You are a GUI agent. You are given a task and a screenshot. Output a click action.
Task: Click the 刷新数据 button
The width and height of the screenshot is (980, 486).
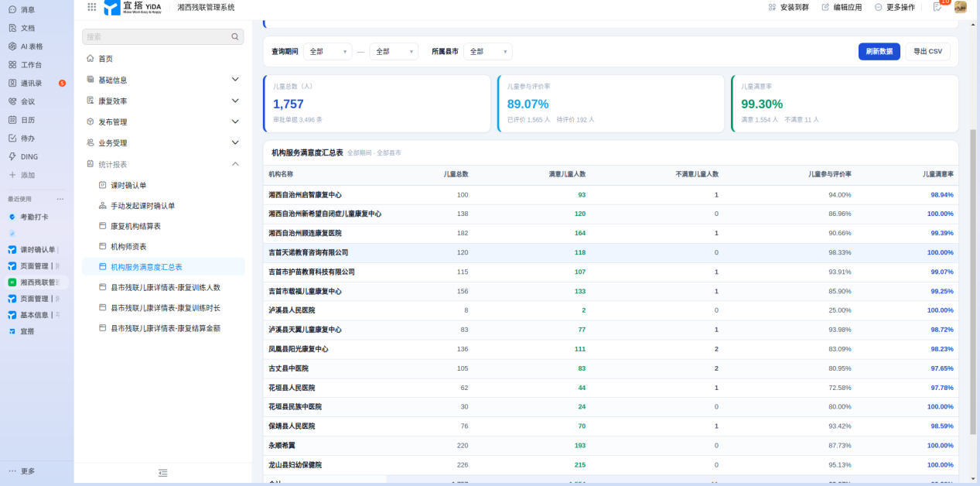[879, 51]
